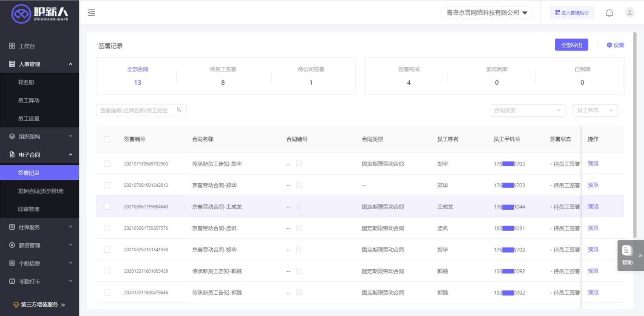Open the notification bell
The image size is (644, 316).
point(609,13)
